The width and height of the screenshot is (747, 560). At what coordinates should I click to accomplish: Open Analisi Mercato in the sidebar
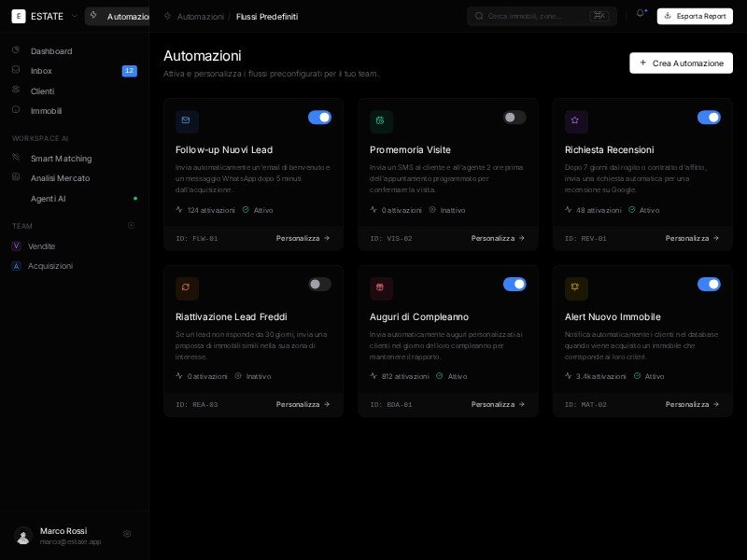62,178
